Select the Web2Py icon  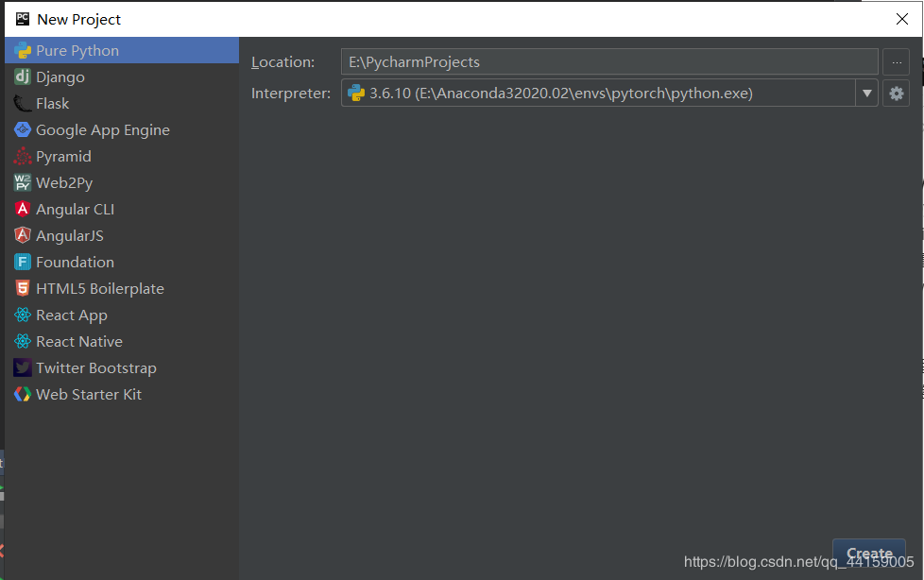(x=23, y=182)
